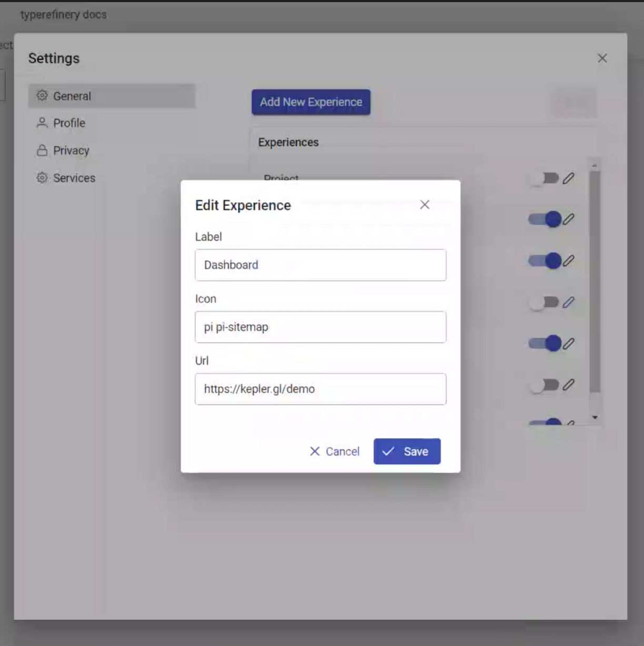Click the gear icon beside Services
644x646 pixels.
point(42,178)
